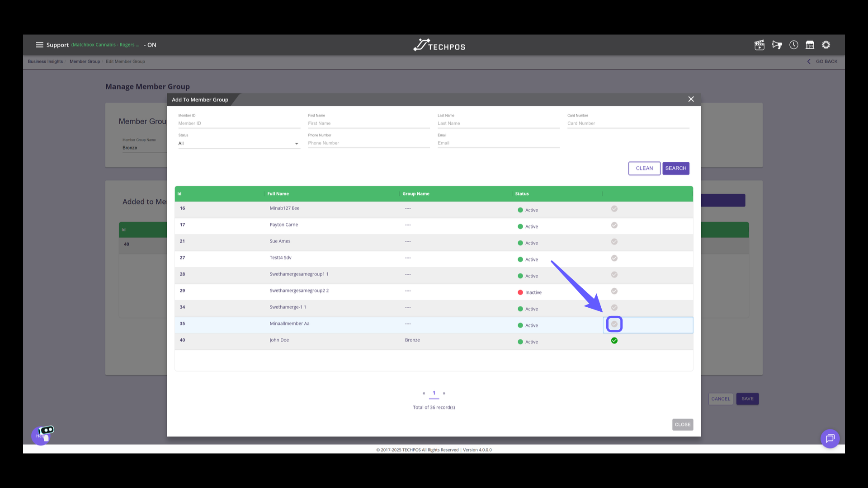Click the SEARCH button
The height and width of the screenshot is (488, 868).
[675, 168]
